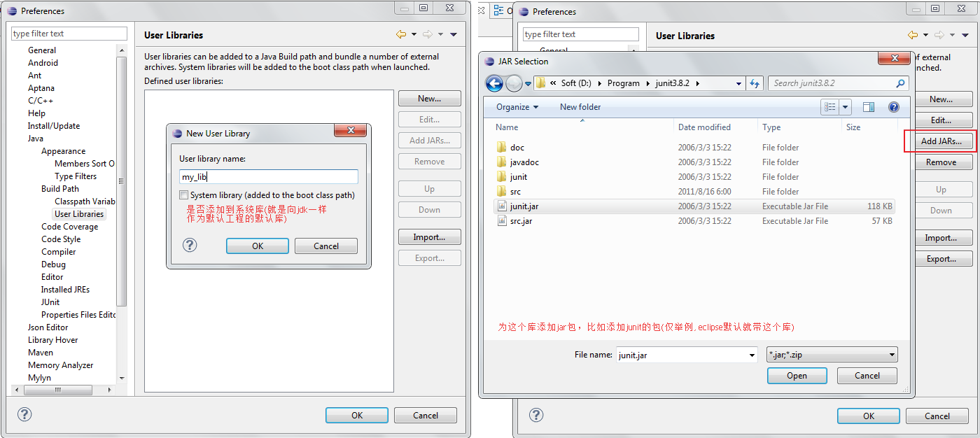Image resolution: width=980 pixels, height=438 pixels.
Task: Click back arrow in right Preferences header
Action: pos(913,35)
